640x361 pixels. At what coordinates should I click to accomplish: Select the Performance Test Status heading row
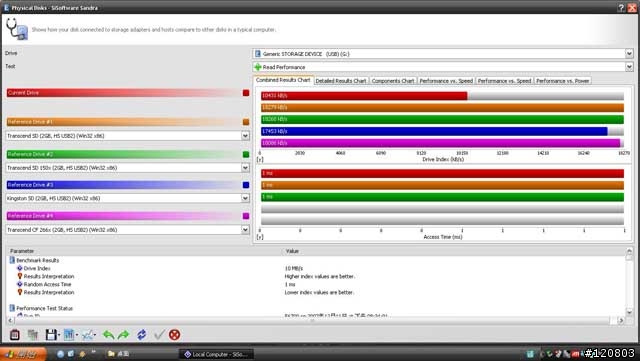[x=316, y=308]
